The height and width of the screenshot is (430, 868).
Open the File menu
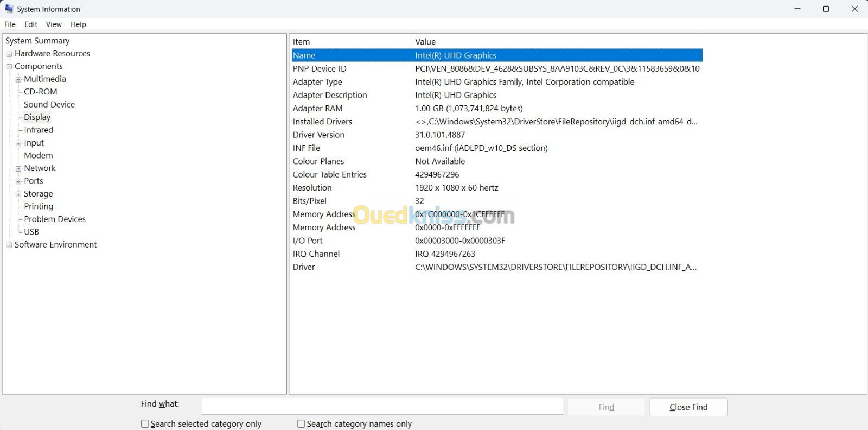click(10, 24)
